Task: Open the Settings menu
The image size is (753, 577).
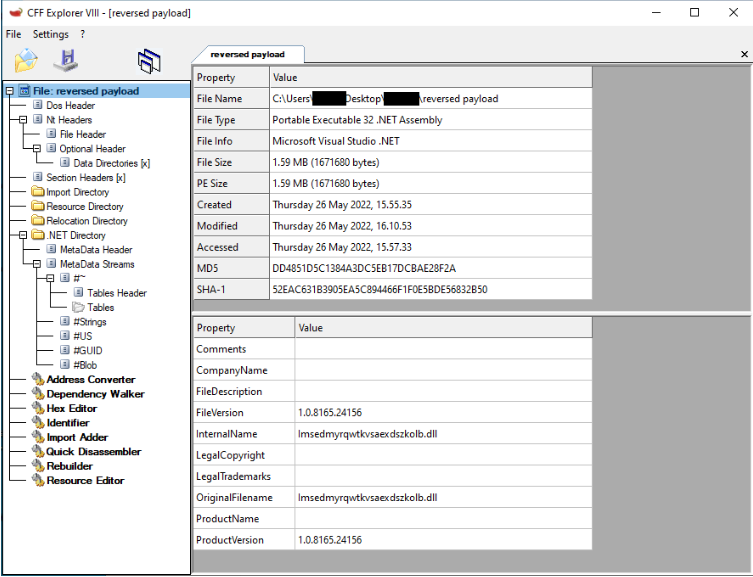Action: tap(50, 34)
